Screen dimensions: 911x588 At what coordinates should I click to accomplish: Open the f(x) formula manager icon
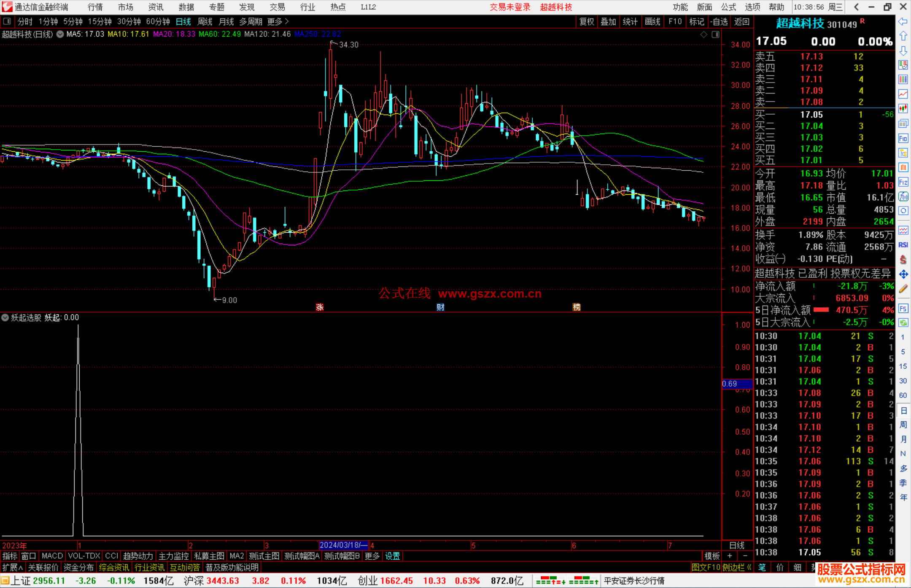[x=903, y=196]
